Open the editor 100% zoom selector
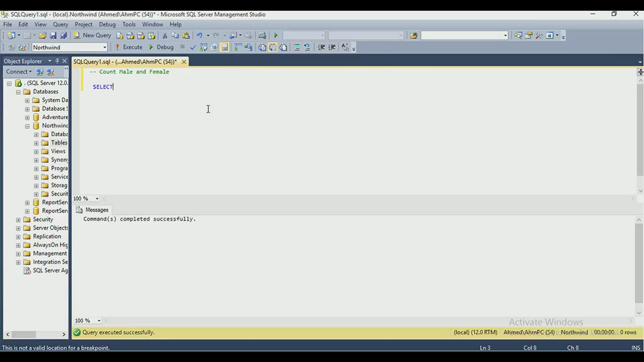Image resolution: width=644 pixels, height=362 pixels. click(x=86, y=198)
